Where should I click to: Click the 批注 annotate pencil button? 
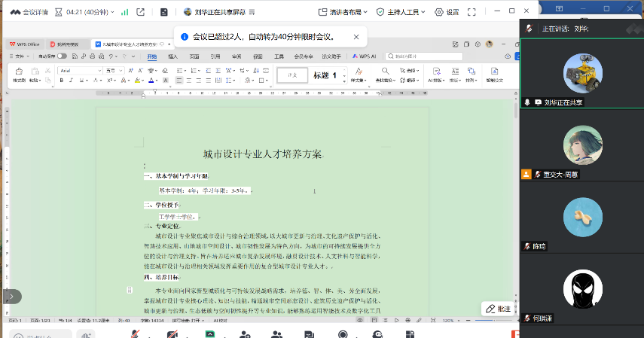[x=498, y=308]
